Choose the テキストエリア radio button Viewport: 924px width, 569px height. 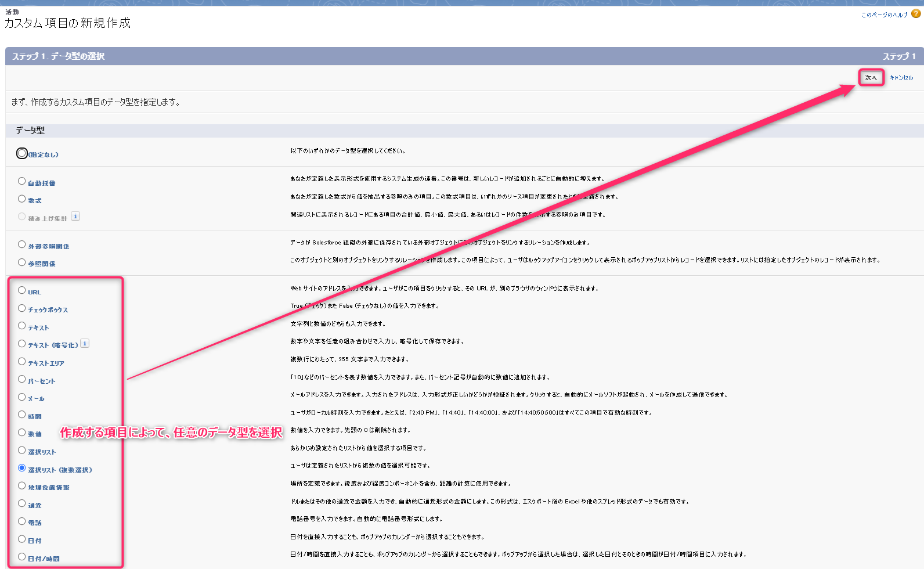point(21,361)
